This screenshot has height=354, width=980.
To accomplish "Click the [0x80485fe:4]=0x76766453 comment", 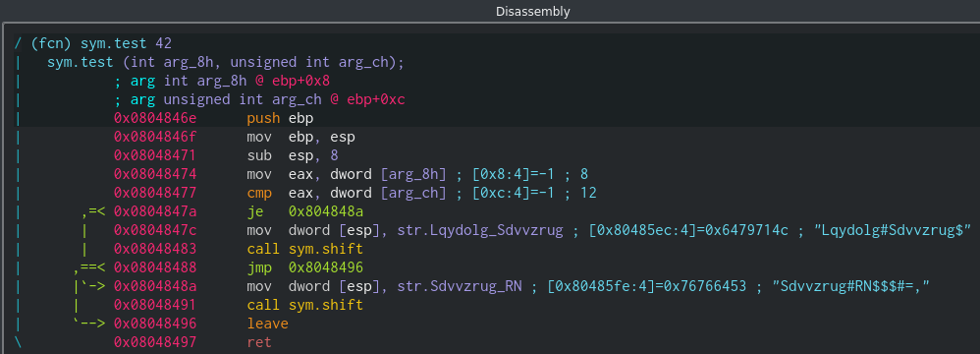I will [647, 286].
